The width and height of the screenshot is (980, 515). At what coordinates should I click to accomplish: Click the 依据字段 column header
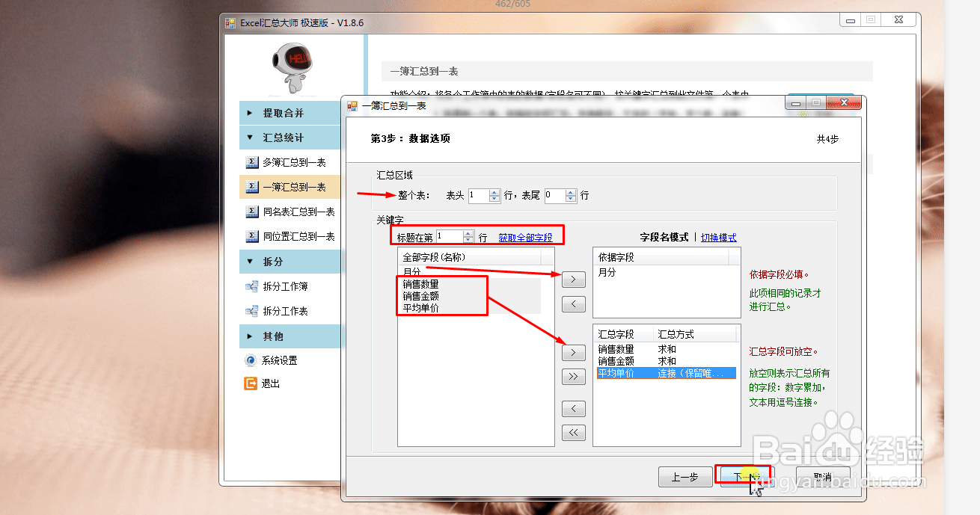[661, 257]
